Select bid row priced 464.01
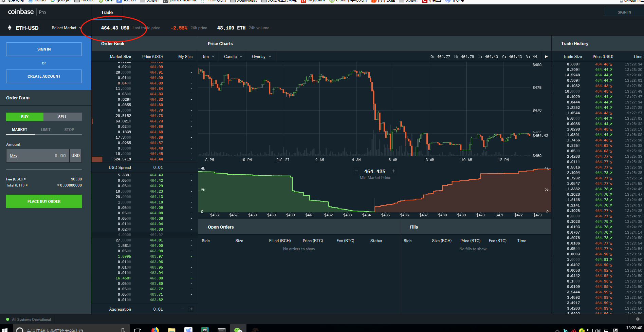 click(145, 240)
